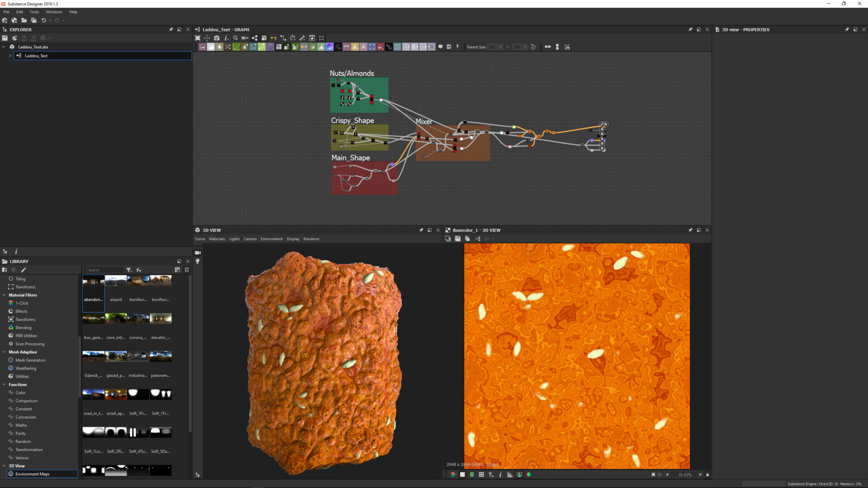This screenshot has width=868, height=488.
Task: Open the Environment menu in 3D View
Action: 271,239
